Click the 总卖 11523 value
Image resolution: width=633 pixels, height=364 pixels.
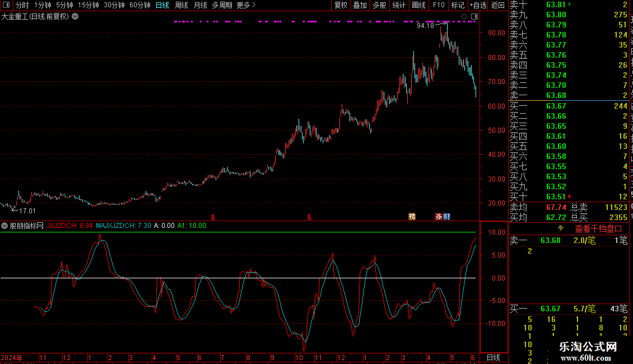coord(616,207)
